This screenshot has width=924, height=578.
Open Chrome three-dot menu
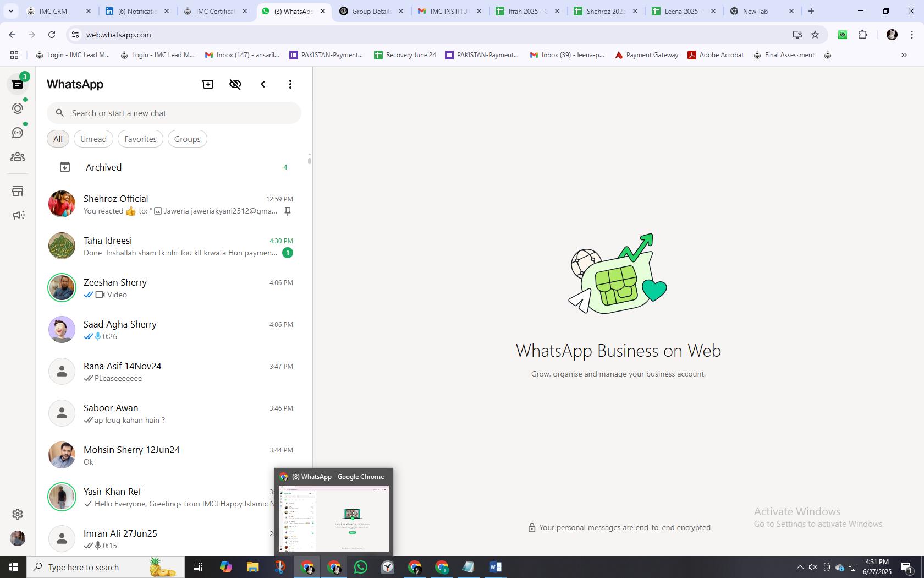point(912,35)
